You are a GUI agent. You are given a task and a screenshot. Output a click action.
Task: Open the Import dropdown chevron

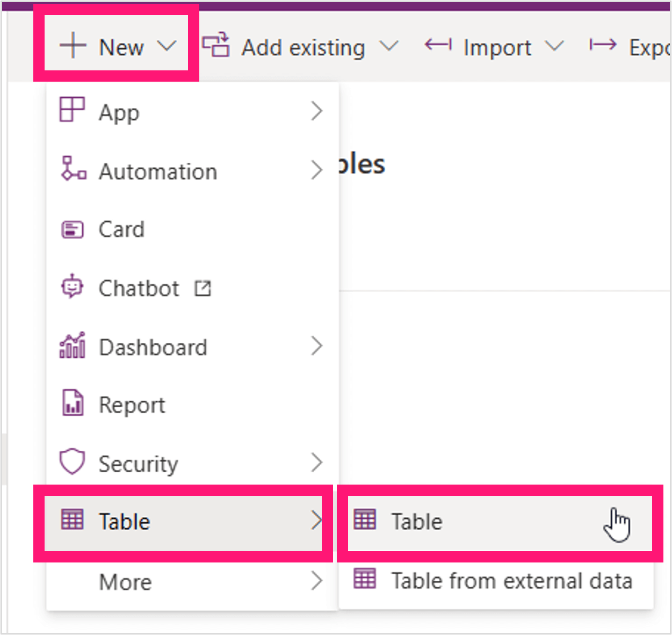tap(554, 46)
